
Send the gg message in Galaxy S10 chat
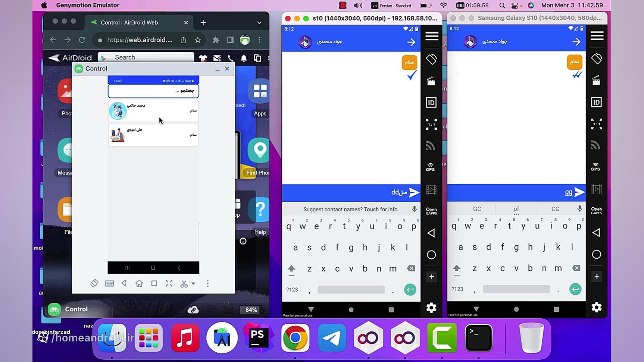coord(579,192)
